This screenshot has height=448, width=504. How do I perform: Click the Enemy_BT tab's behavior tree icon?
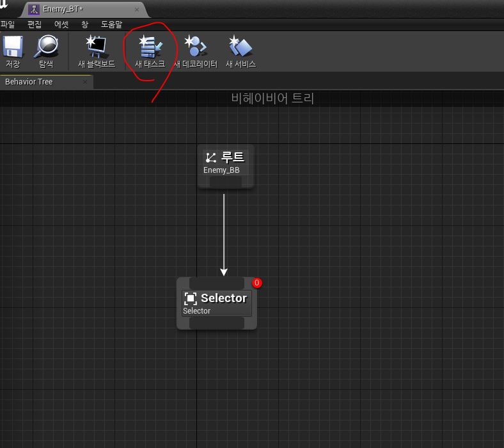[x=34, y=10]
